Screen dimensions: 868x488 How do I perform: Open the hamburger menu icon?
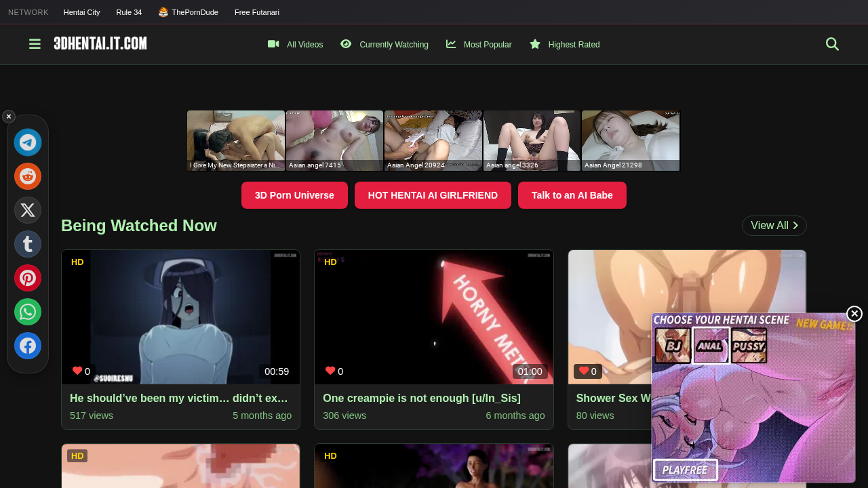point(35,44)
